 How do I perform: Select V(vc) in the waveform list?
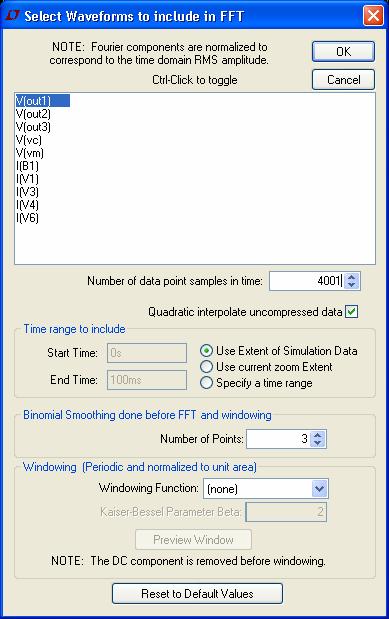(x=28, y=140)
